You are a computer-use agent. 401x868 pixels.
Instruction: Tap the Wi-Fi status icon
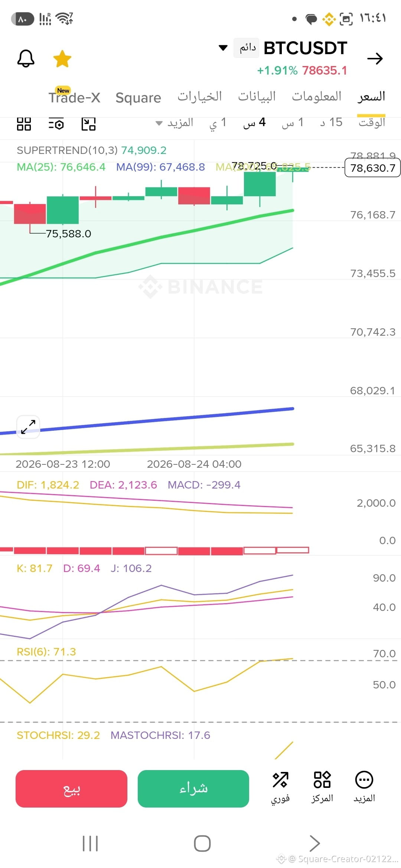pos(64,19)
